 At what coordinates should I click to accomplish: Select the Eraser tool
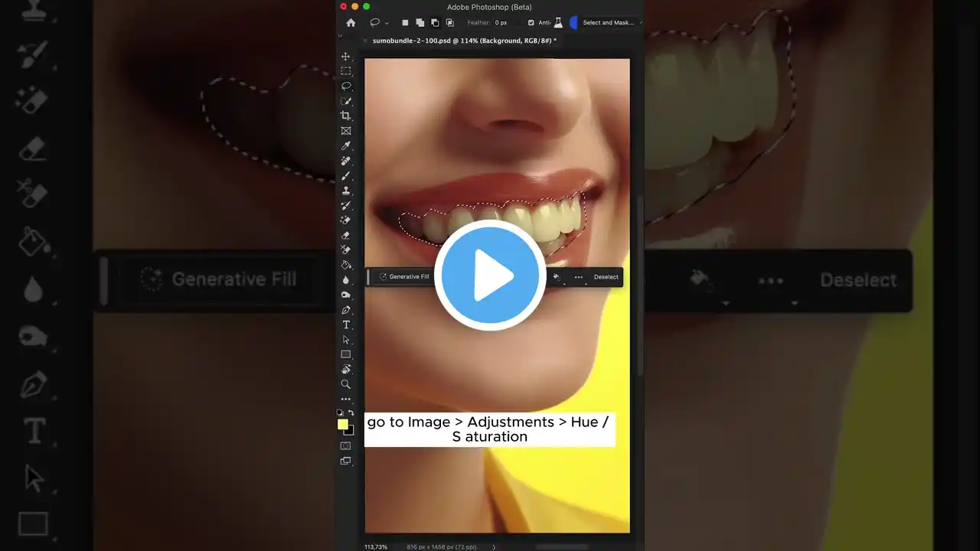coord(346,235)
